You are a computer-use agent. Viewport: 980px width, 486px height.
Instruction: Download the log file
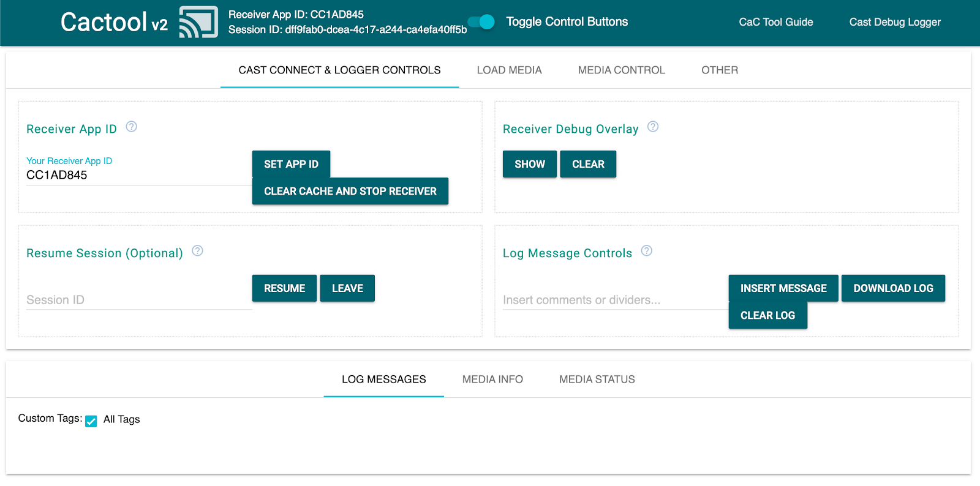click(x=892, y=288)
